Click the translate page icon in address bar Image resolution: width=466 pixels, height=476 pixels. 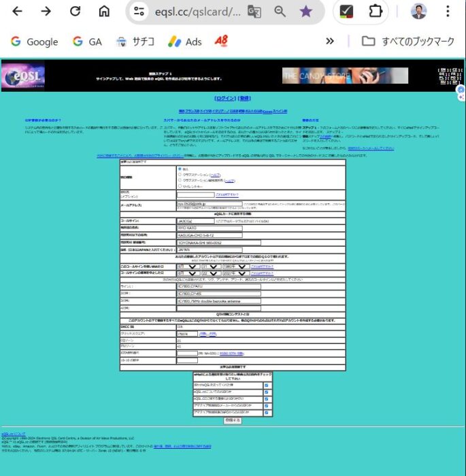pos(254,12)
